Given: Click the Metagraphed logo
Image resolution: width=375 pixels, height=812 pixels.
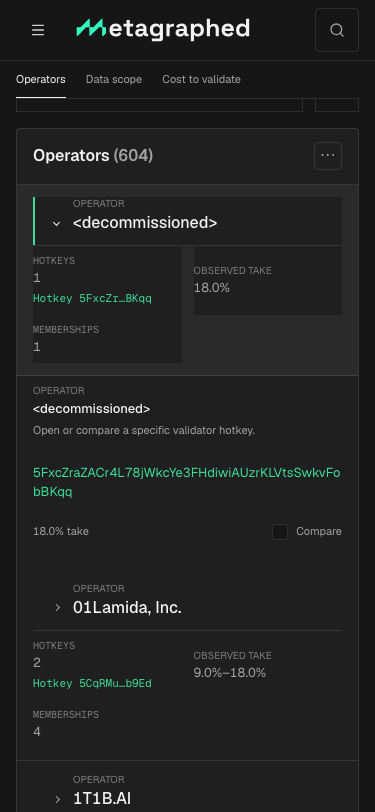Looking at the screenshot, I should click(x=163, y=29).
